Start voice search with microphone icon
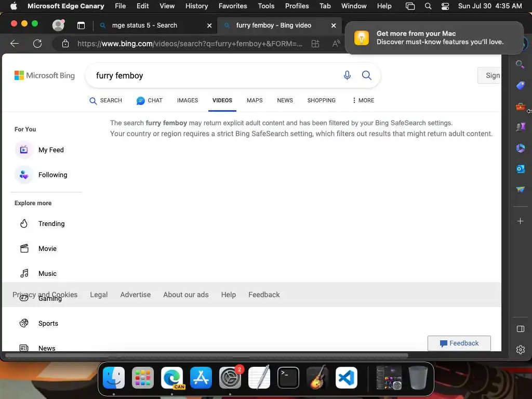Screen dimensions: 532x399 pyautogui.click(x=347, y=75)
